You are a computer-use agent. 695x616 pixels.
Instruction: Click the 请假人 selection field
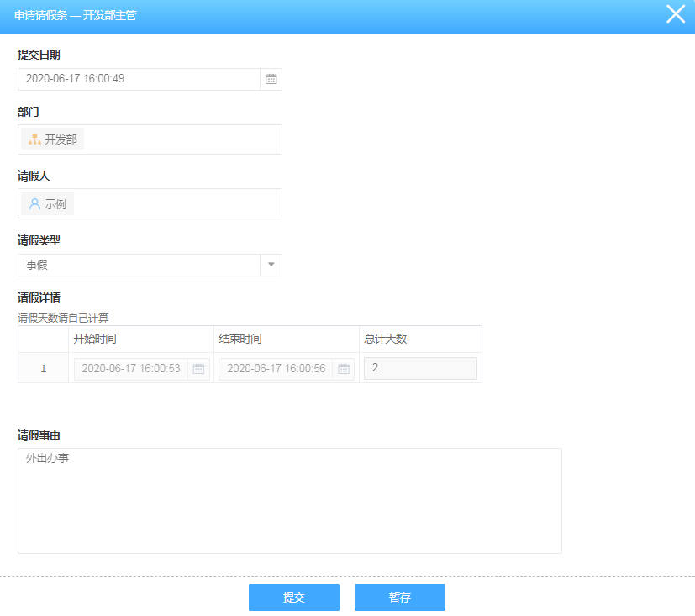pyautogui.click(x=150, y=203)
